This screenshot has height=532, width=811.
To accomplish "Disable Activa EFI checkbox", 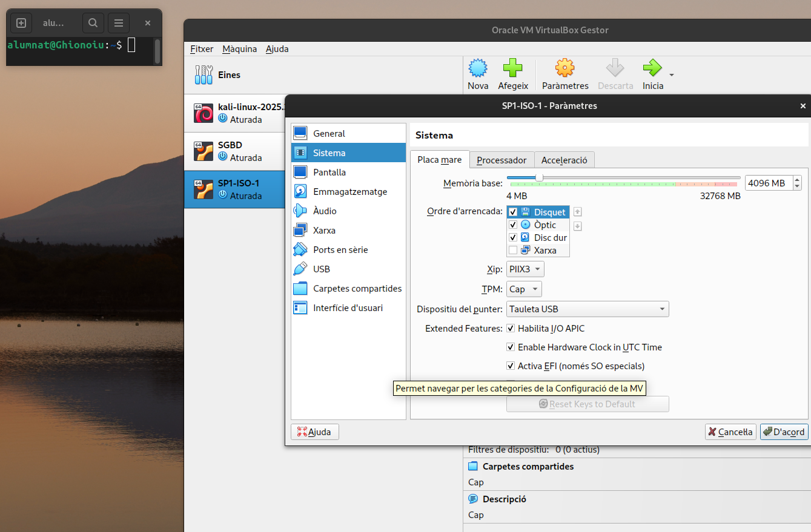I will (511, 366).
